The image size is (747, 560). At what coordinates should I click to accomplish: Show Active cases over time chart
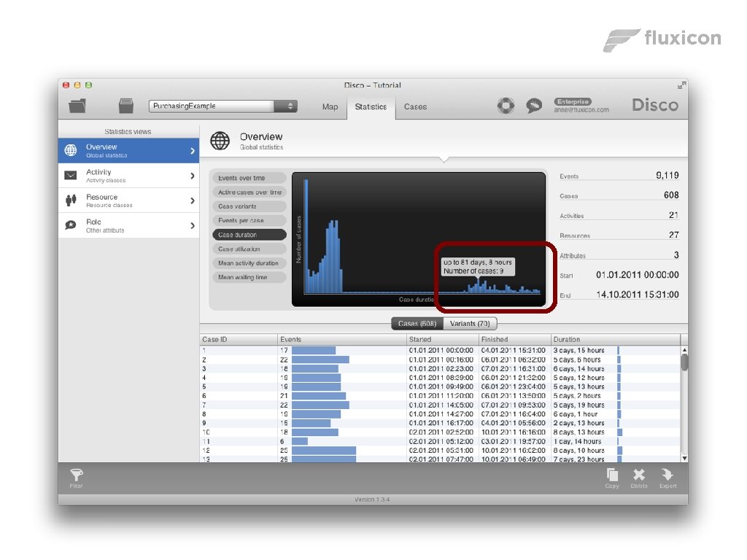249,192
